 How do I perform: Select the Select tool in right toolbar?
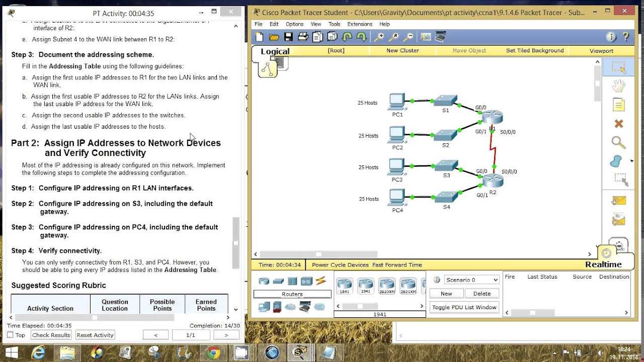point(618,67)
